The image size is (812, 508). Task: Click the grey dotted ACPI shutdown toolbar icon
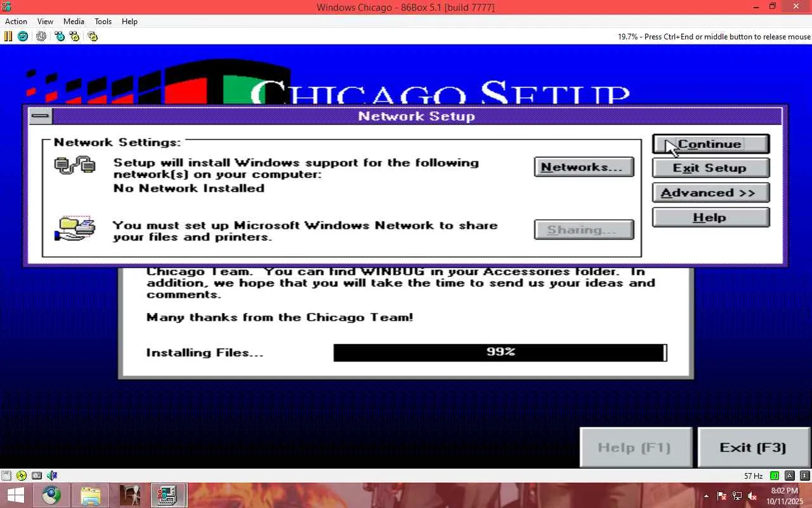(41, 36)
